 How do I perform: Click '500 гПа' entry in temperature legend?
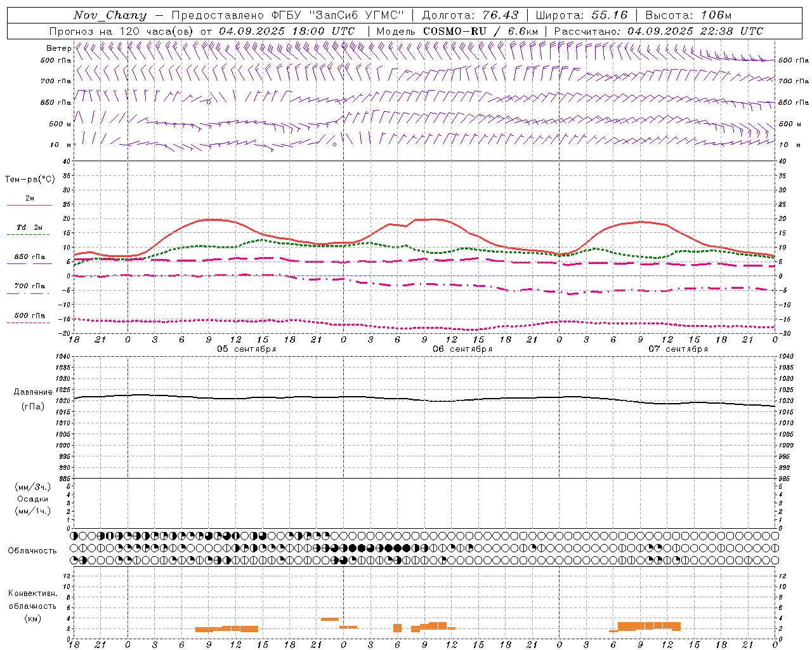tap(30, 315)
